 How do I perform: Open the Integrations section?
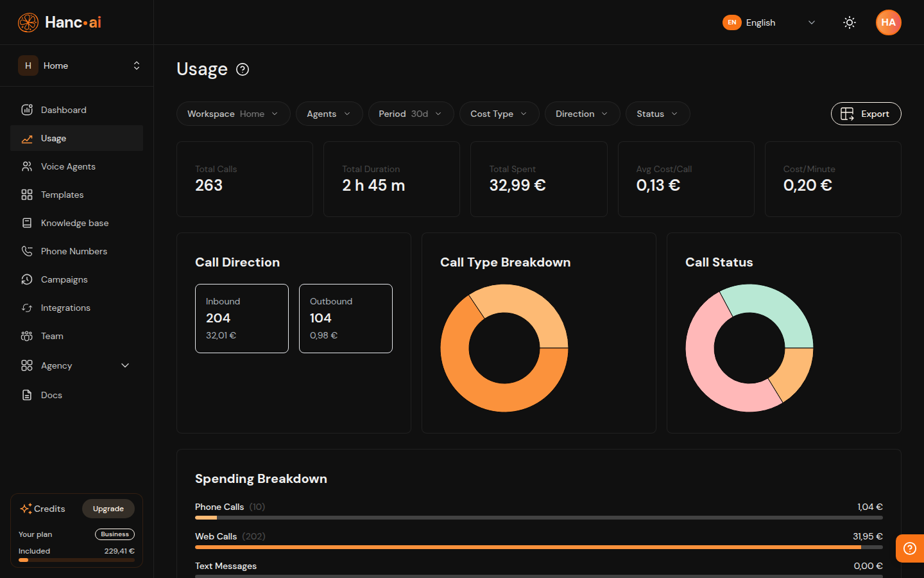click(64, 307)
